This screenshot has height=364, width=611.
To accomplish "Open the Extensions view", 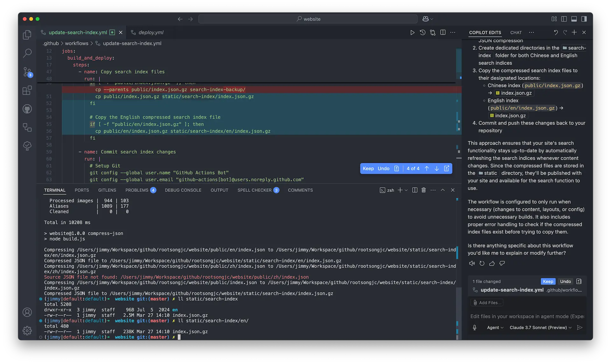I will 27,90.
